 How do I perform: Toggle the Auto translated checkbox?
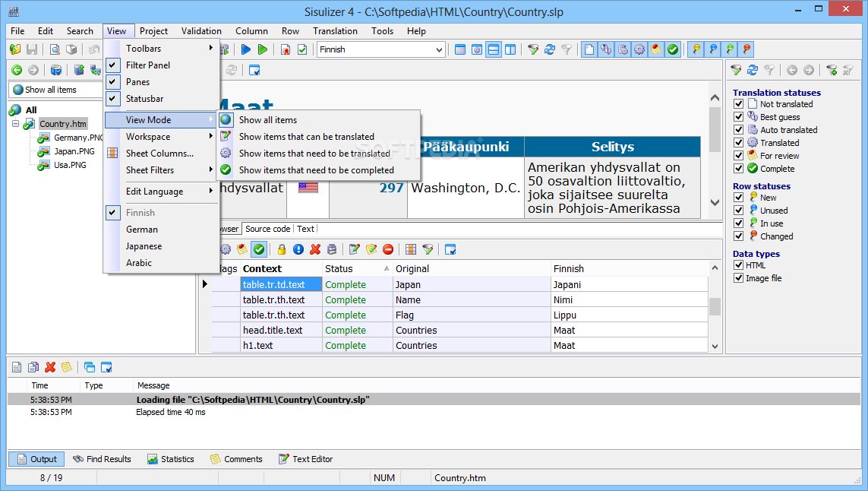tap(738, 129)
